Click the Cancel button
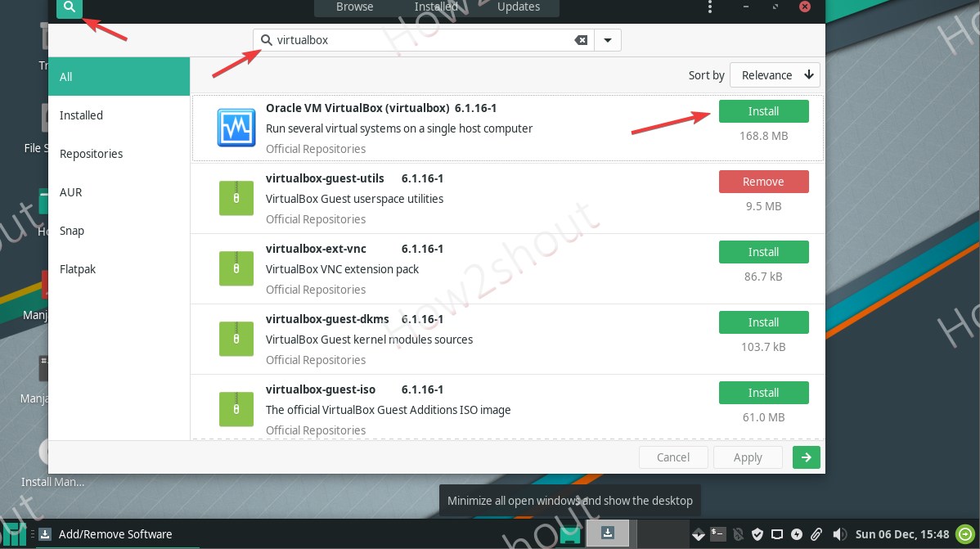Viewport: 980px width, 549px height. coord(673,457)
